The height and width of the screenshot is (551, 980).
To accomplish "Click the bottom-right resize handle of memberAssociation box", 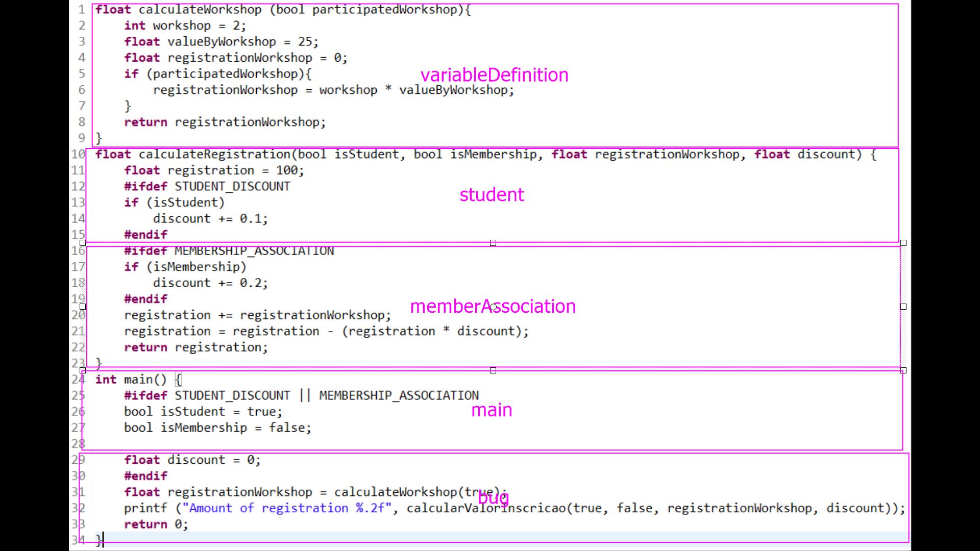I will [x=903, y=370].
